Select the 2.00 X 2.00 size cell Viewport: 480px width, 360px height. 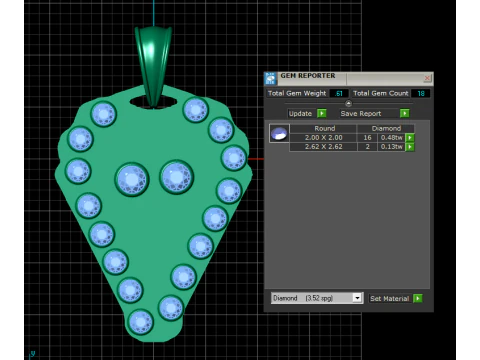[x=323, y=138]
